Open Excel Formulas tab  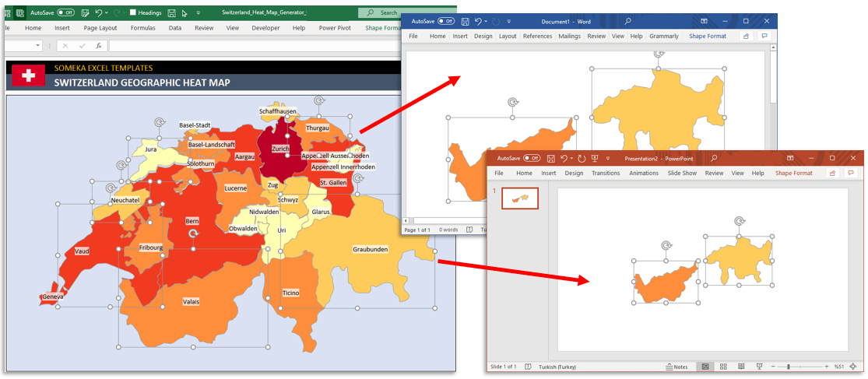[x=142, y=28]
